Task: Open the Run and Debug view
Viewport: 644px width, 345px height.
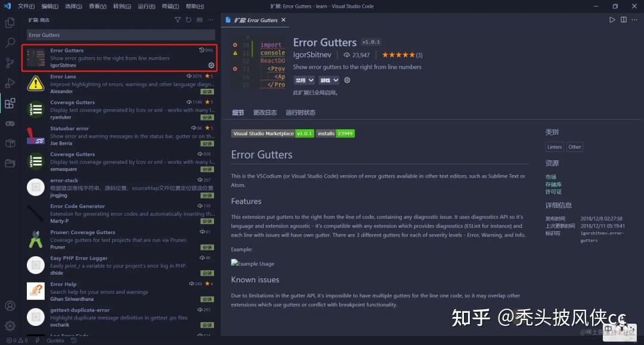Action: [x=10, y=83]
